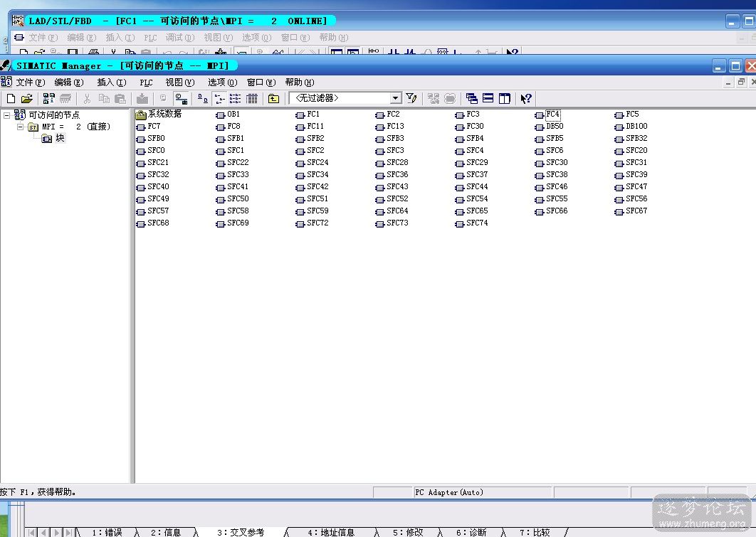Switch to List view icon
Screen dimensions: 756x537
point(236,99)
